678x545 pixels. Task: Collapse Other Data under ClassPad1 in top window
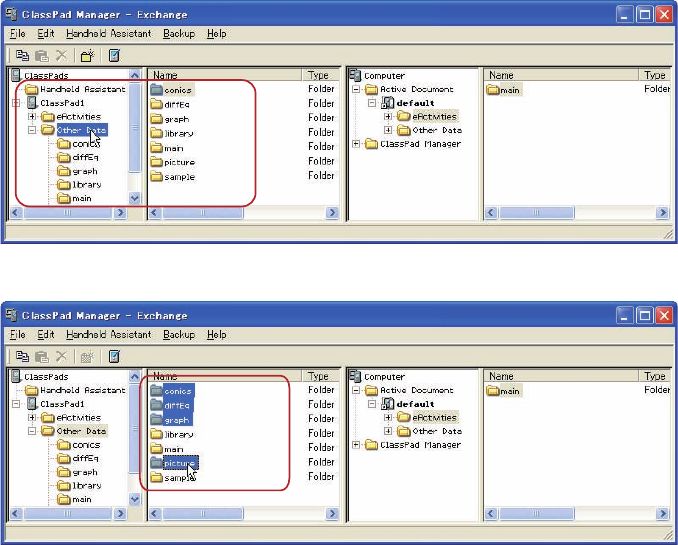32,130
